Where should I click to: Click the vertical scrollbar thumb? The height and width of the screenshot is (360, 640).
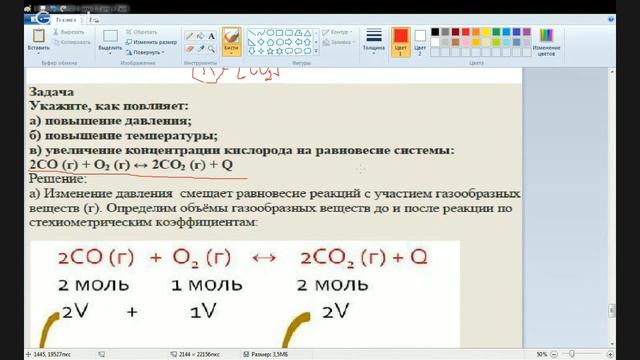click(x=611, y=310)
